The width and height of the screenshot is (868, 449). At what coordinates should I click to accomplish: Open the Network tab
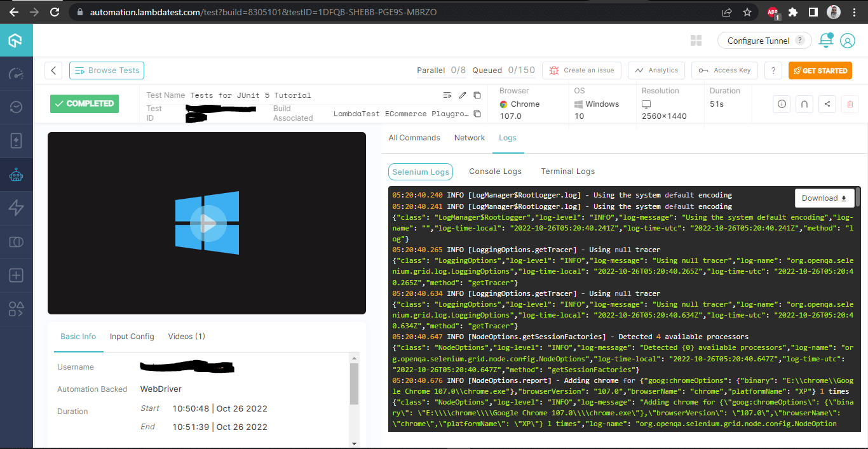click(469, 137)
